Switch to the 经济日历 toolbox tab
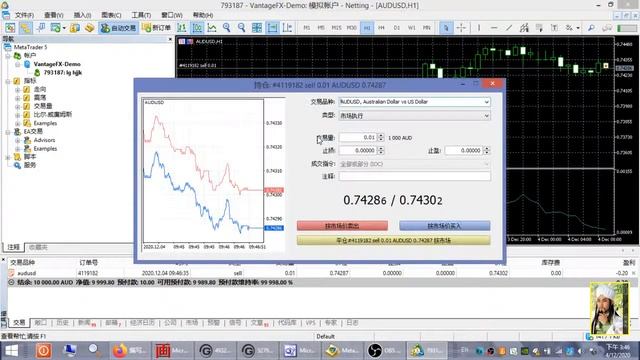 pos(142,323)
